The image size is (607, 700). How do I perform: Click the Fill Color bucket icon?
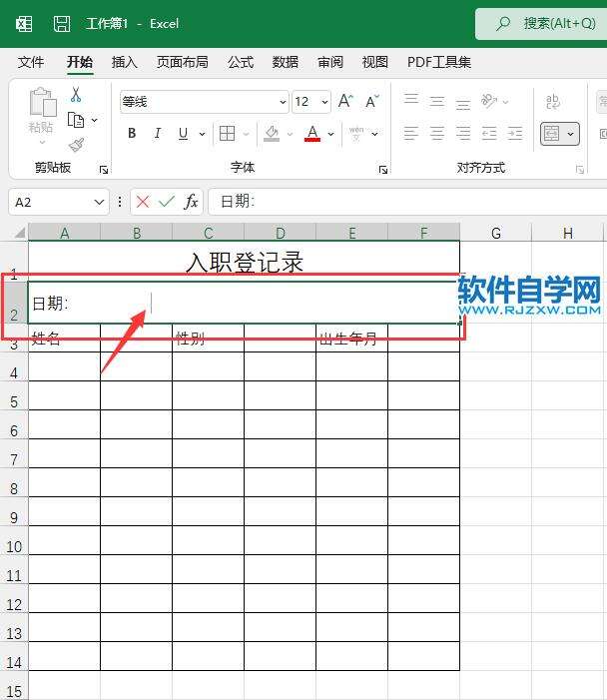272,134
